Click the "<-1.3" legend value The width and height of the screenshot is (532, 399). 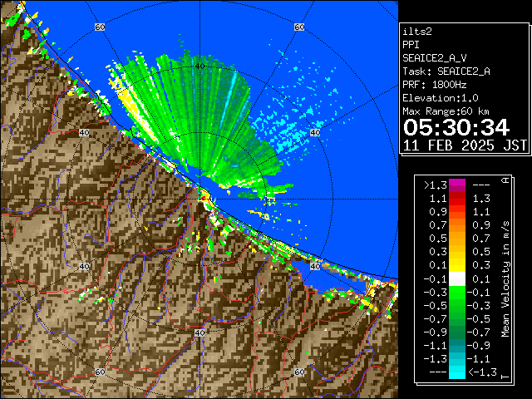coord(483,372)
